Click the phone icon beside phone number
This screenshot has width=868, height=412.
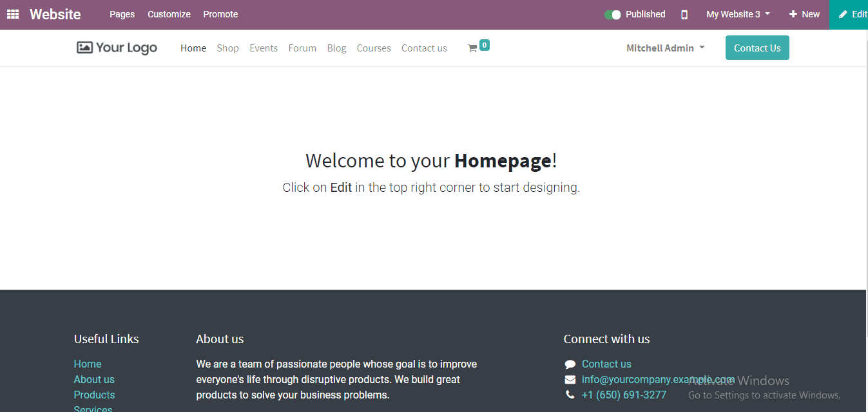pos(570,395)
